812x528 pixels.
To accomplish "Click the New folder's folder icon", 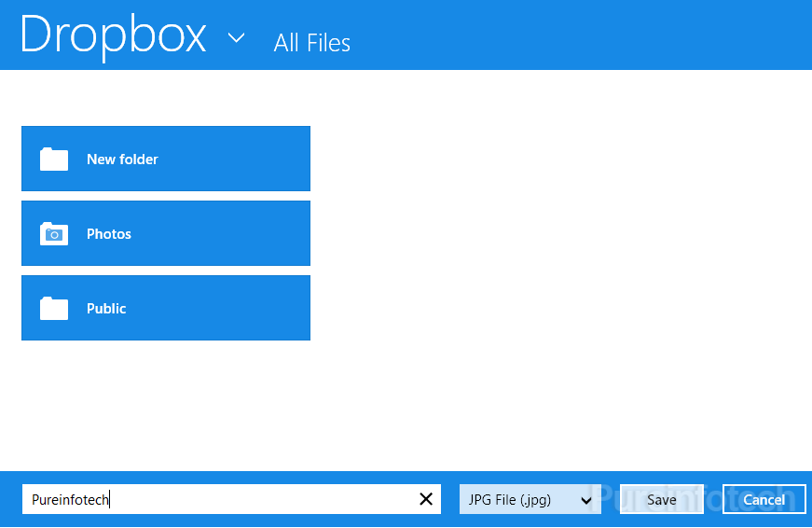I will click(x=54, y=160).
